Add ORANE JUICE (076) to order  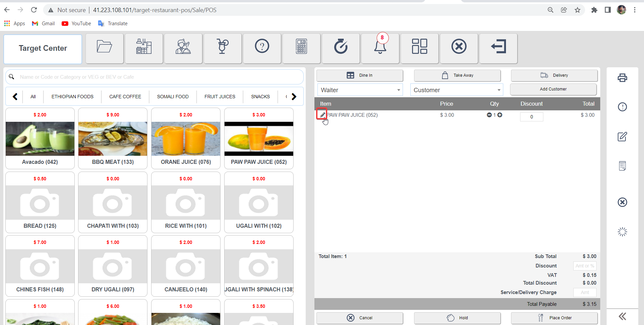tap(186, 138)
